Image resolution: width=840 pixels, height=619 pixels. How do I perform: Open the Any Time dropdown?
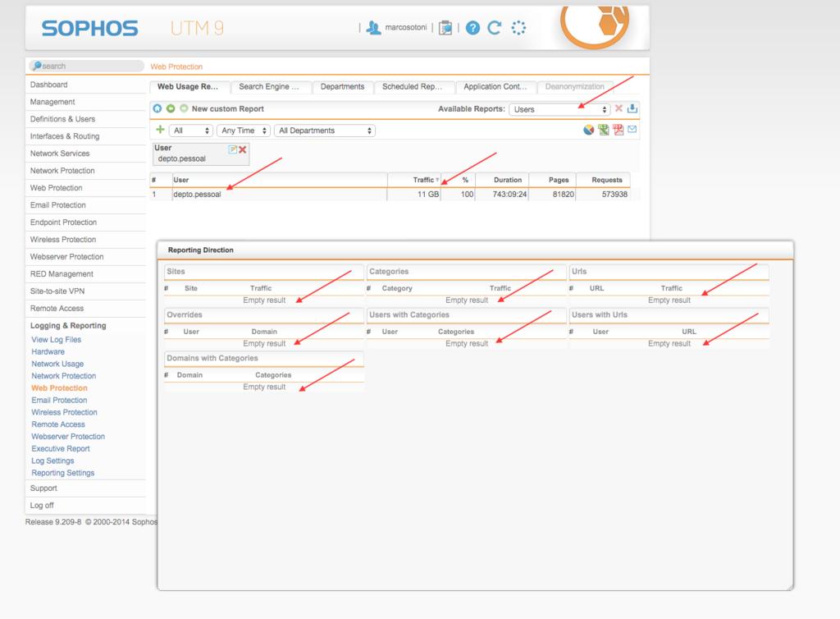coord(243,131)
